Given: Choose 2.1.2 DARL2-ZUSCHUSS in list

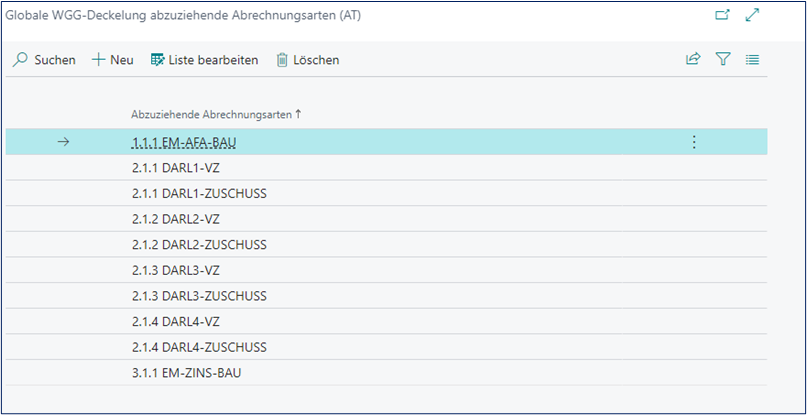Looking at the screenshot, I should click(x=199, y=245).
